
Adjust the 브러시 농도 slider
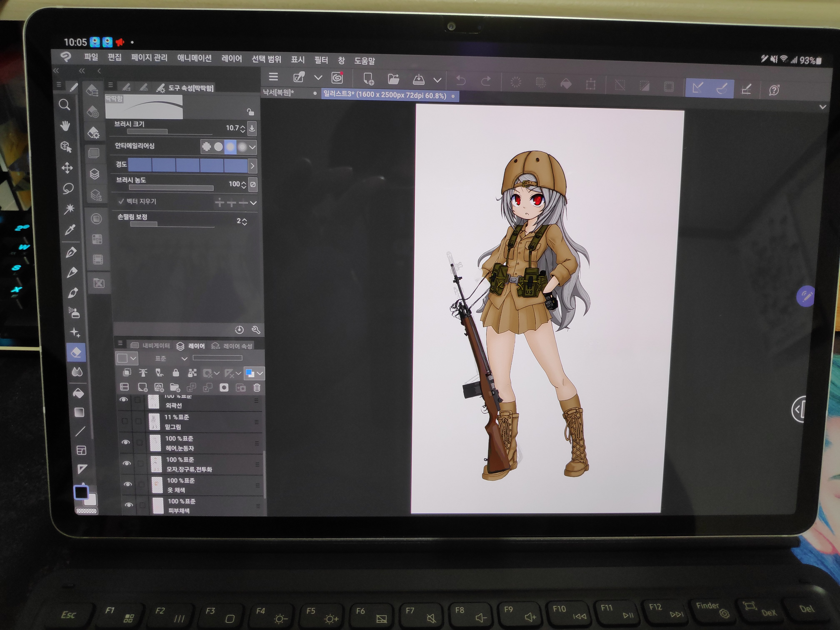pos(171,188)
